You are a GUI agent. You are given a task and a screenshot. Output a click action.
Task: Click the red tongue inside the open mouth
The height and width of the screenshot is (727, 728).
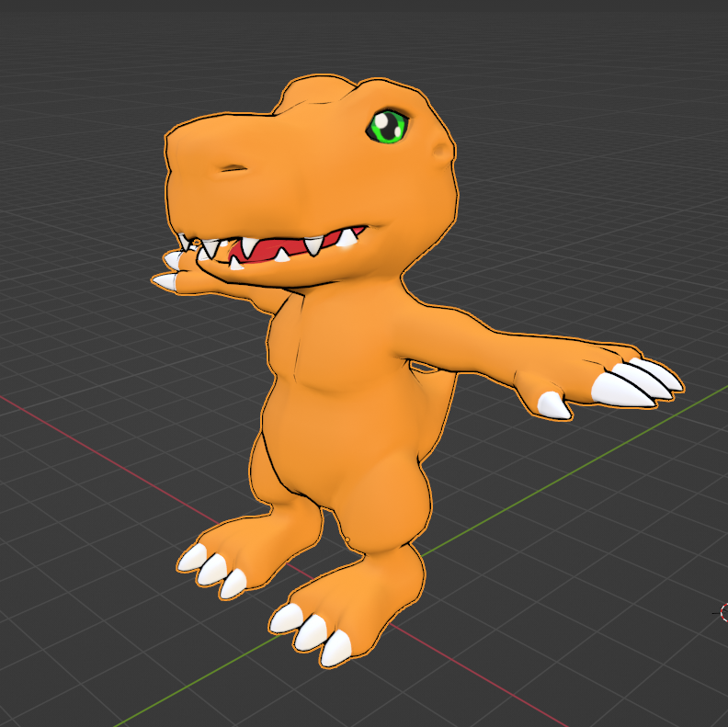[x=276, y=250]
